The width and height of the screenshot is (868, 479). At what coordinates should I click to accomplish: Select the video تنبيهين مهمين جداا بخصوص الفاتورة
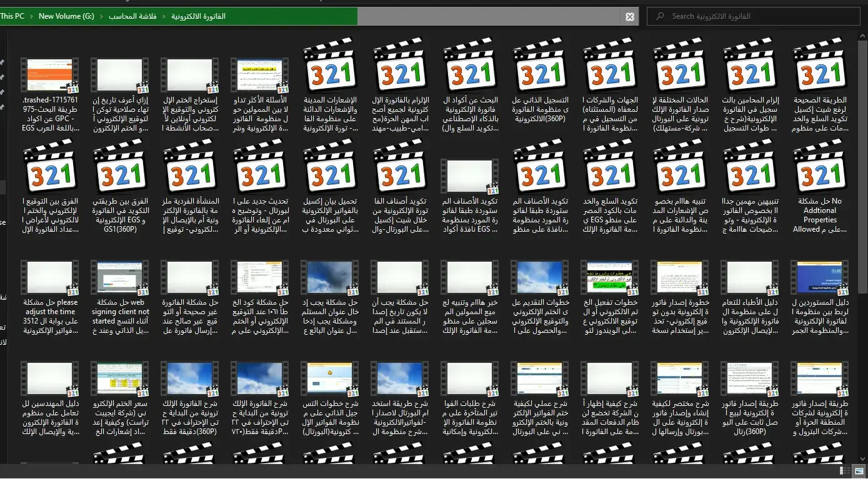pos(751,187)
